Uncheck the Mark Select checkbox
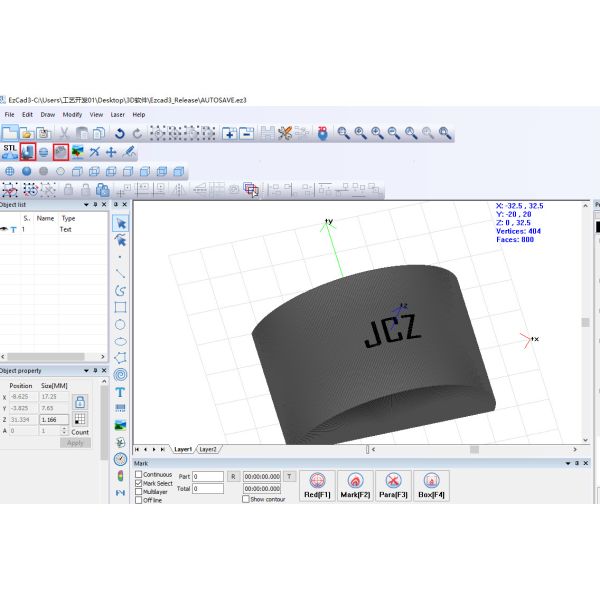The height and width of the screenshot is (600, 600). 139,483
